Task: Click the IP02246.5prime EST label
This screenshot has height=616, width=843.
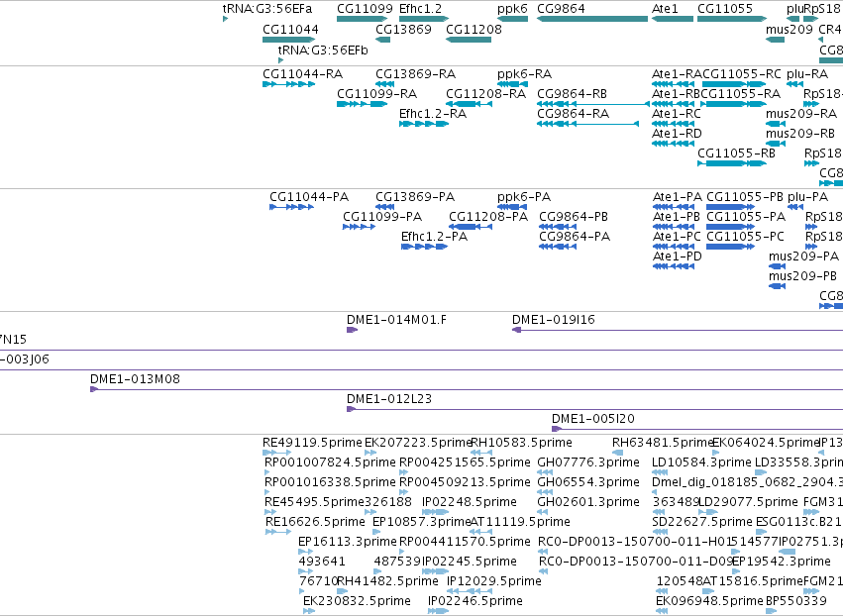Action: tap(475, 601)
